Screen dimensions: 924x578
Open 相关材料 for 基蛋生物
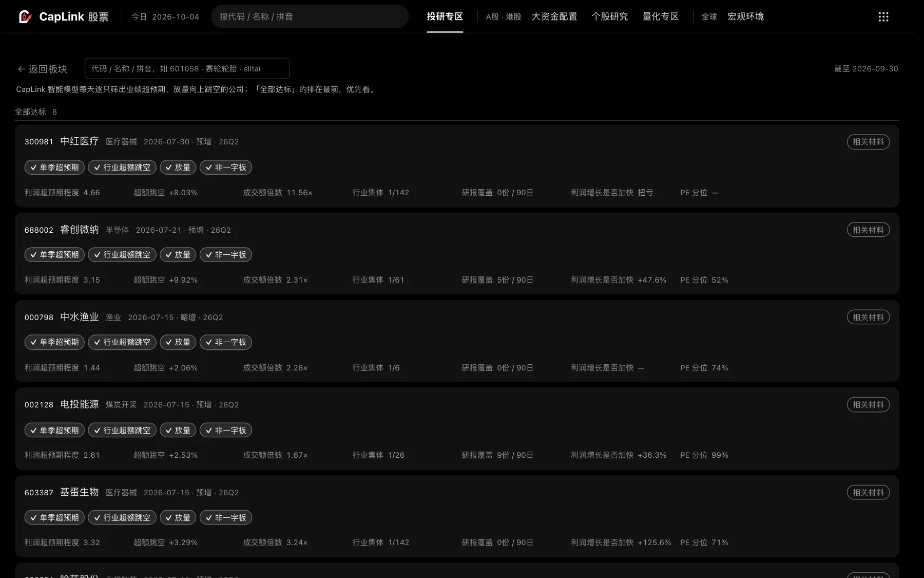pyautogui.click(x=868, y=493)
